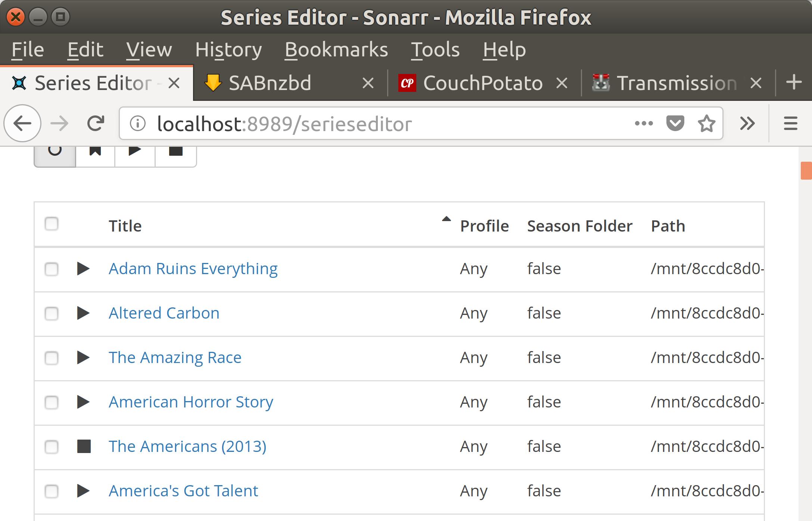Screen dimensions: 812x521
Task: Open American Horror Story series link
Action: tap(191, 402)
